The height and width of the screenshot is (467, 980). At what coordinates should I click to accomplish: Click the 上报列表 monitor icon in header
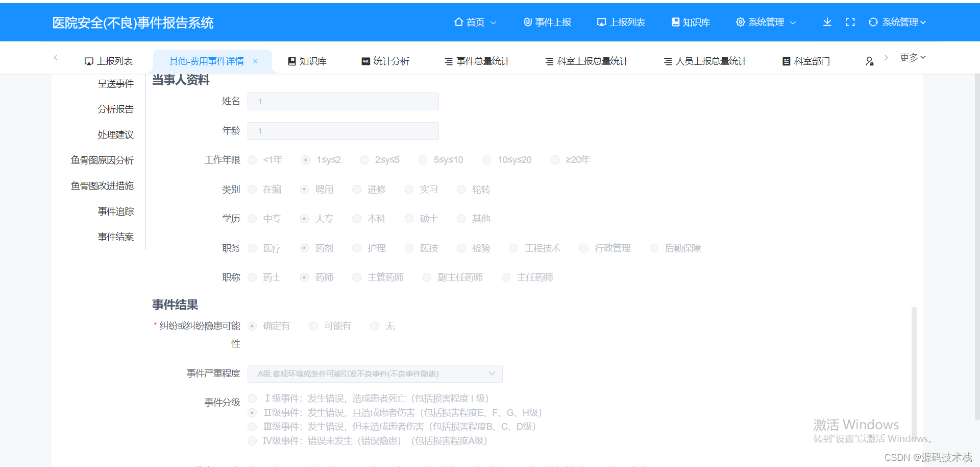point(601,22)
